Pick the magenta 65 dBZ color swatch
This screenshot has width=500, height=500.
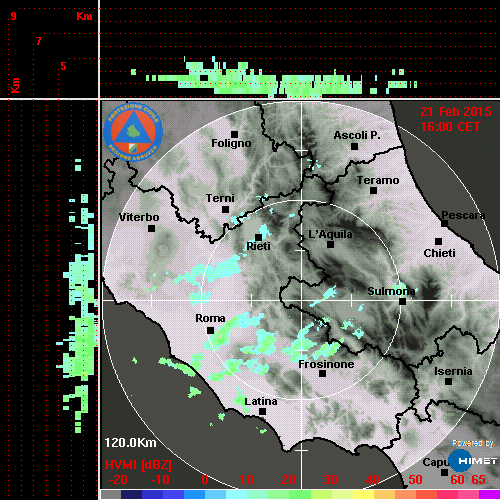pyautogui.click(x=489, y=494)
